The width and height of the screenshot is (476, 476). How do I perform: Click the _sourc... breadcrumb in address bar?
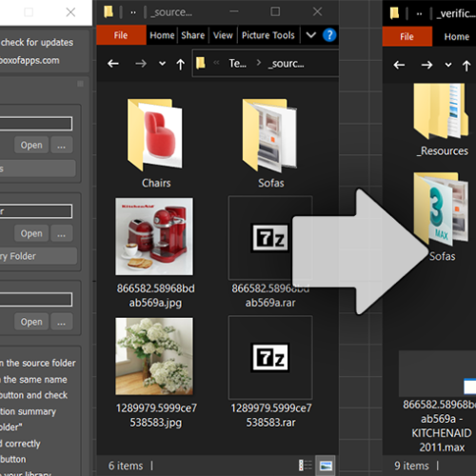(286, 64)
